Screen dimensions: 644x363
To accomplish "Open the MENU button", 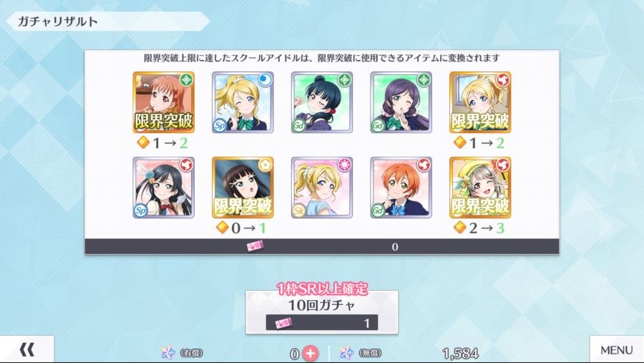I will click(x=617, y=349).
